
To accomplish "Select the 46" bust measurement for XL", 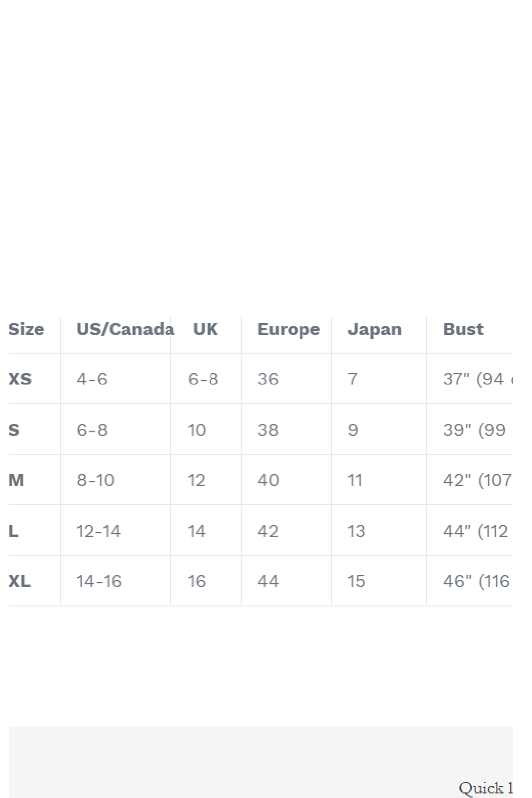I will click(476, 581).
